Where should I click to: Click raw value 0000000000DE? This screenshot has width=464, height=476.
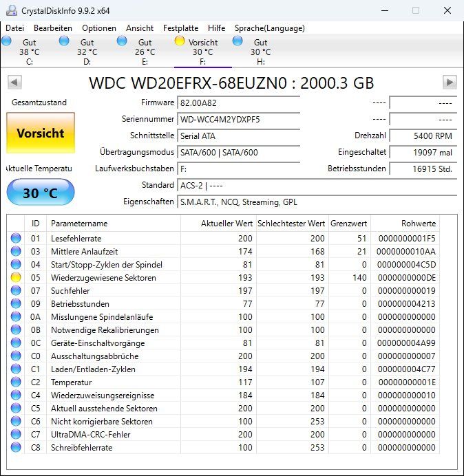pyautogui.click(x=407, y=277)
